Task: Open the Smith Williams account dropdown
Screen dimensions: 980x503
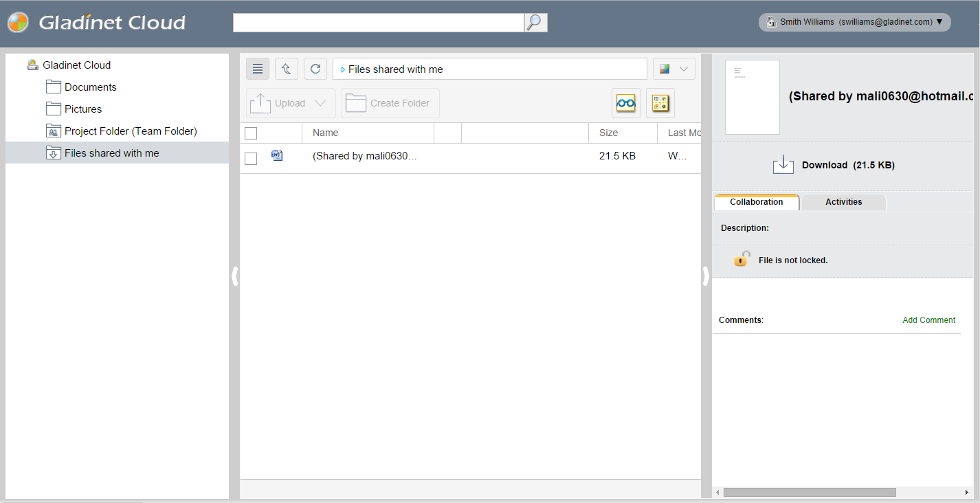Action: [x=855, y=22]
